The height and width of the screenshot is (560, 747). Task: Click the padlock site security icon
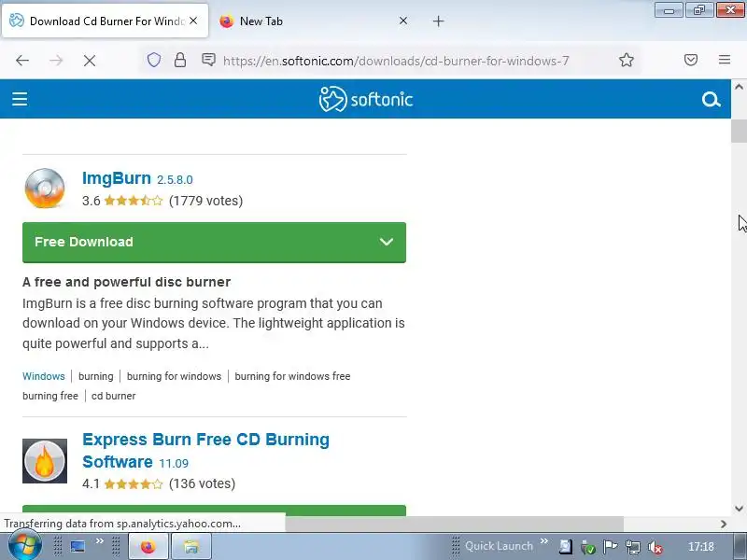(180, 60)
